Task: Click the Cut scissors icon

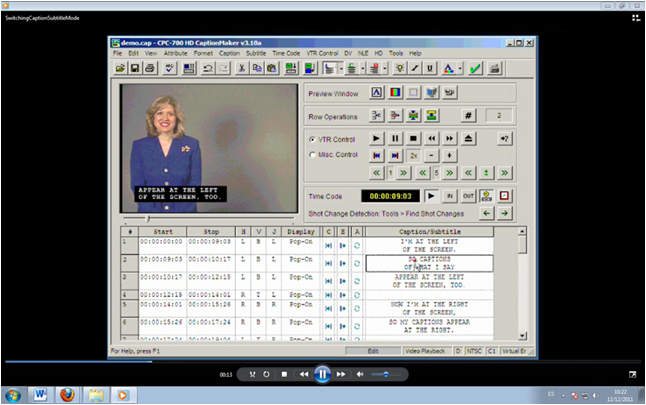Action: point(242,68)
